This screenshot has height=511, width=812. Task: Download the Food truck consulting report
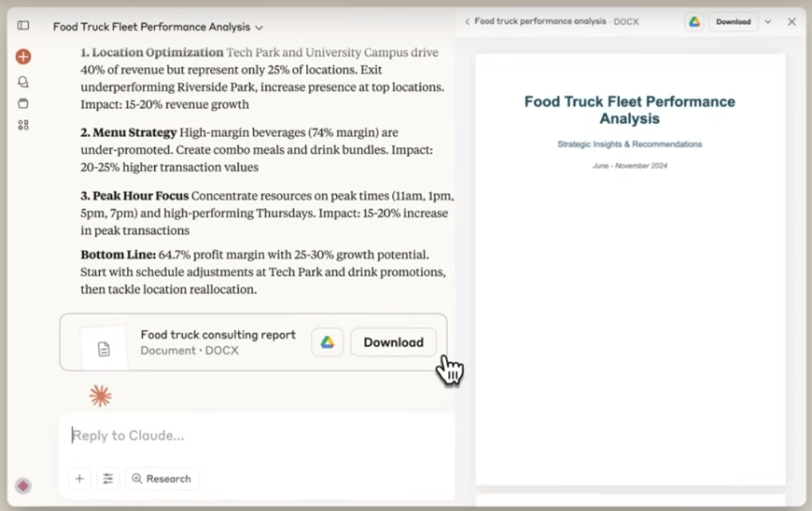[x=393, y=342]
